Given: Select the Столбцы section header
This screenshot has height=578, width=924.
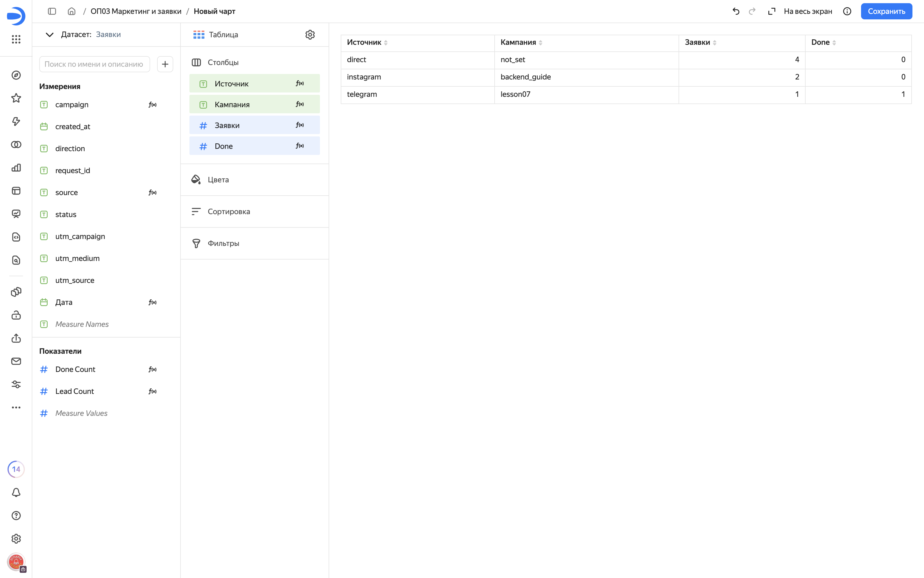Looking at the screenshot, I should (223, 62).
